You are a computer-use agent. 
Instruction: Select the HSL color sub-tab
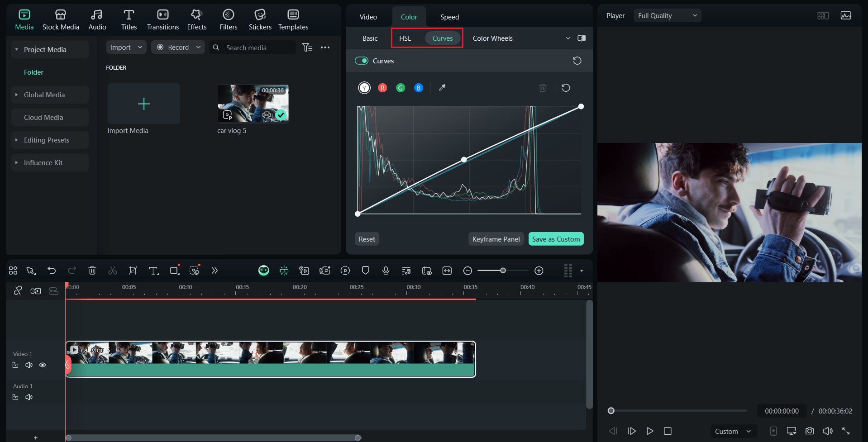(405, 38)
